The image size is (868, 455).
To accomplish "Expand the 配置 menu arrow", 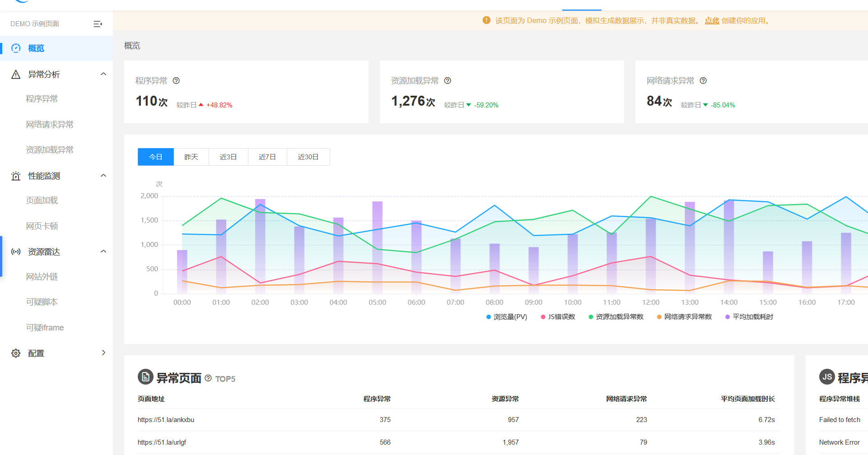I will pos(103,353).
